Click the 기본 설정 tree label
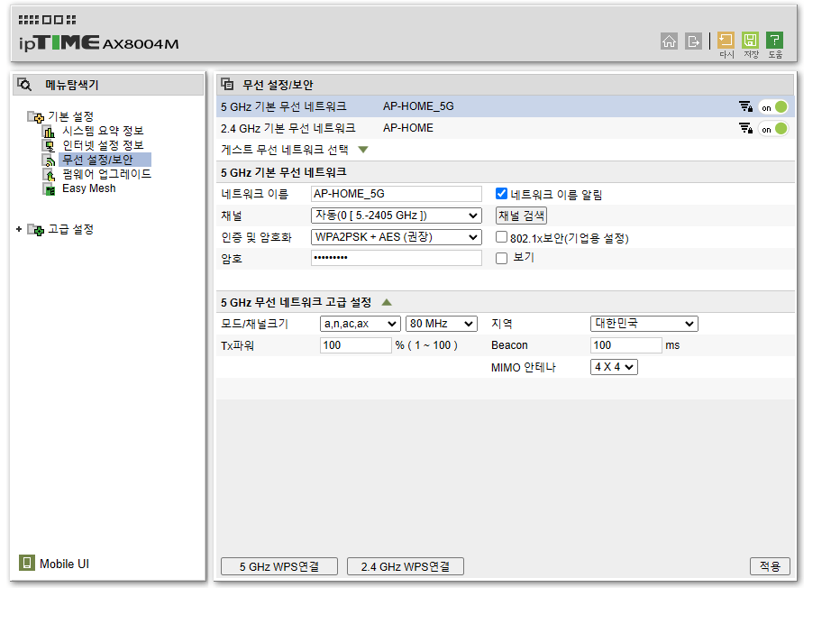 (x=70, y=116)
